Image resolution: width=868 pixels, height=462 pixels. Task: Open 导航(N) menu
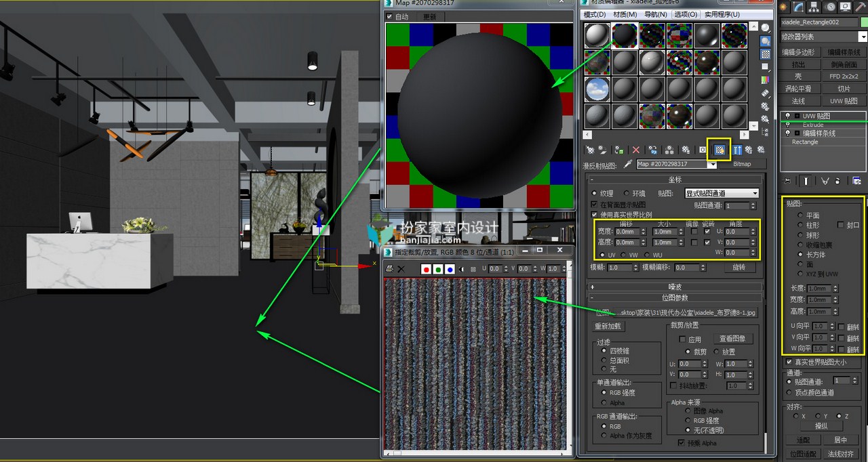point(656,14)
